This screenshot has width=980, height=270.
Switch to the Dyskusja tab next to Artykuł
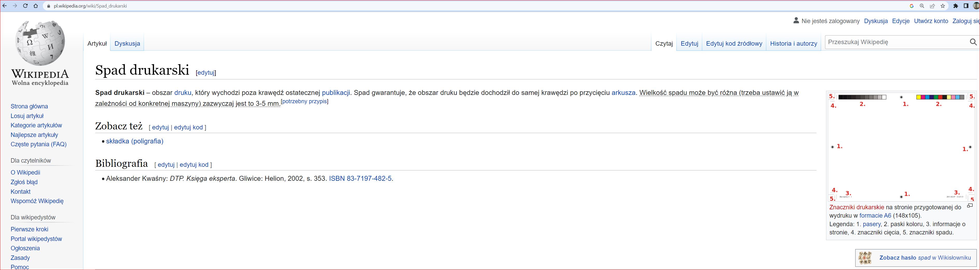tap(127, 44)
